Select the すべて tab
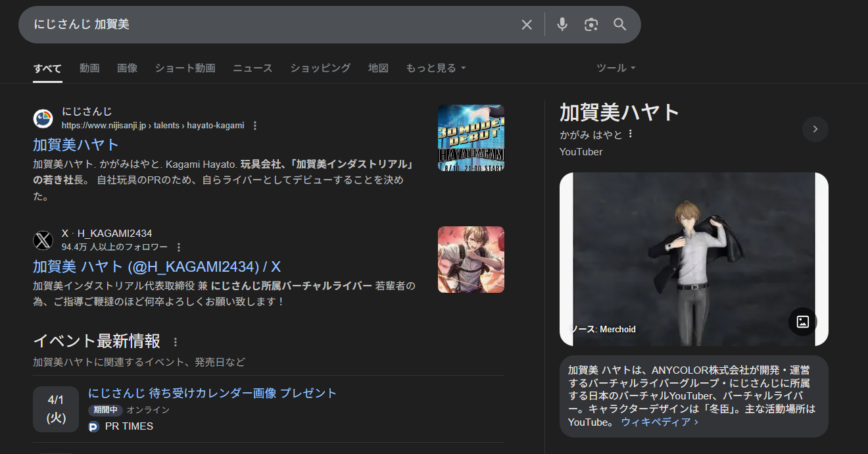 pos(47,68)
